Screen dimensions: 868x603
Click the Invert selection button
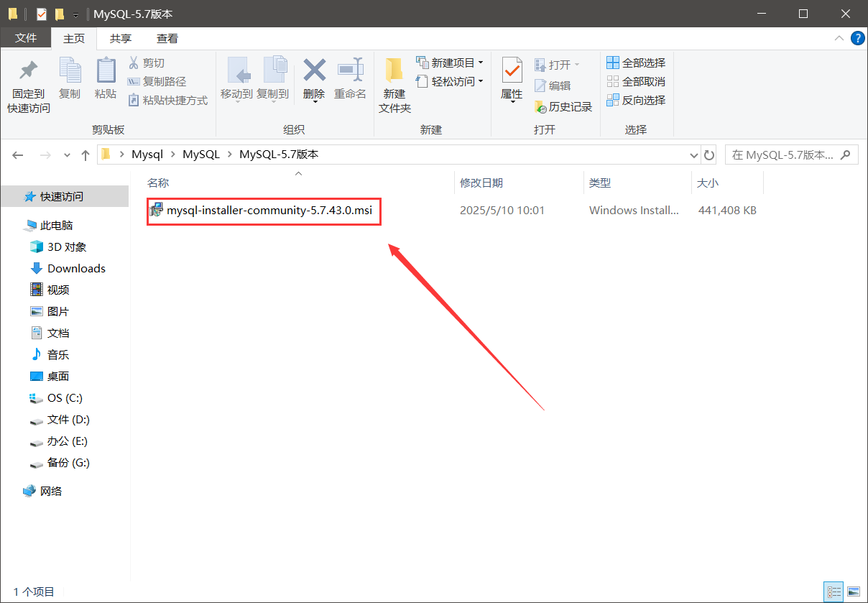coord(636,101)
